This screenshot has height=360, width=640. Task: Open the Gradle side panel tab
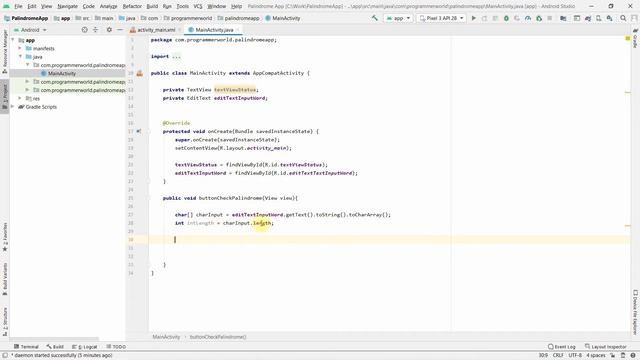636,39
